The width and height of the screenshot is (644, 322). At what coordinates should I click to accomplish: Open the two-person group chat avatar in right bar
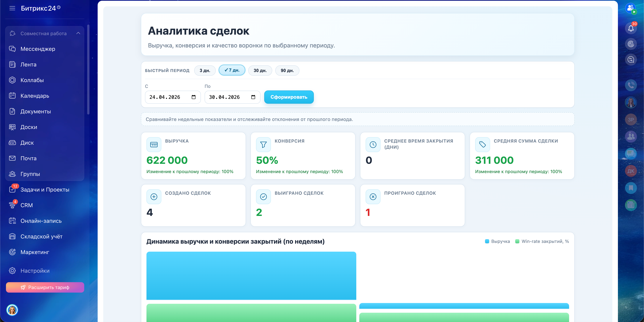631,137
